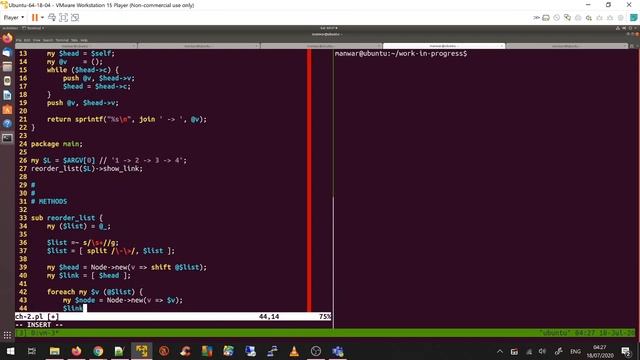Launch Firefox from Windows taskbar
Viewport: 640px width, 360px height.
[x=76, y=351]
